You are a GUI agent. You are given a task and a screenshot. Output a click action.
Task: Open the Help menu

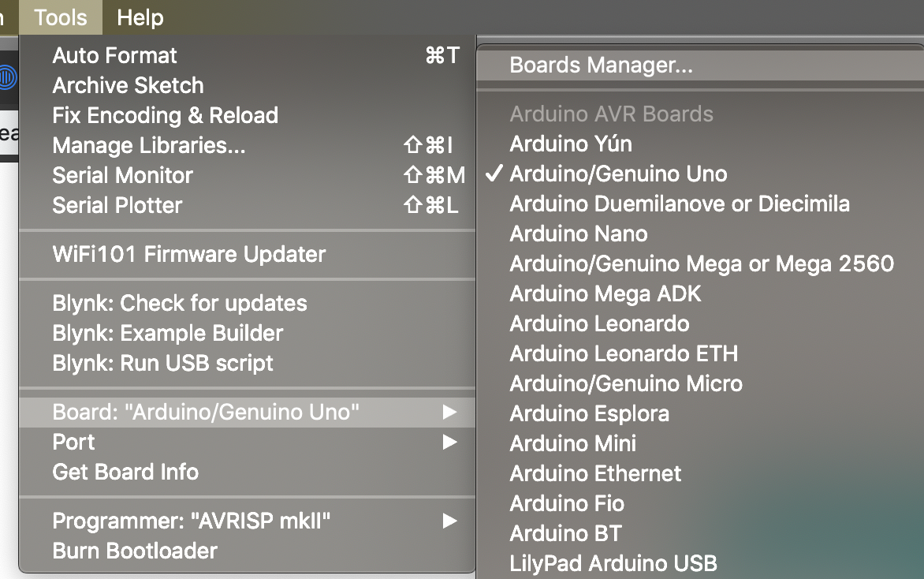click(x=140, y=17)
